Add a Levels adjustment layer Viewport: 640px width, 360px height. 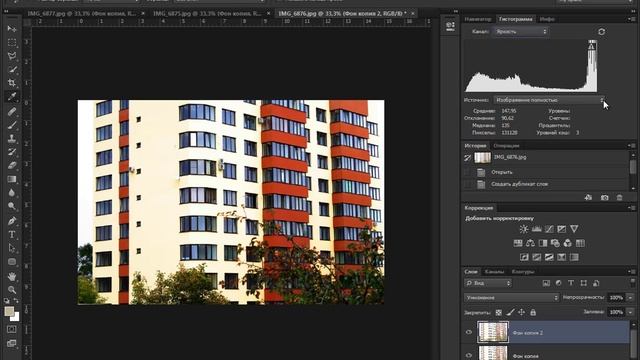point(537,229)
